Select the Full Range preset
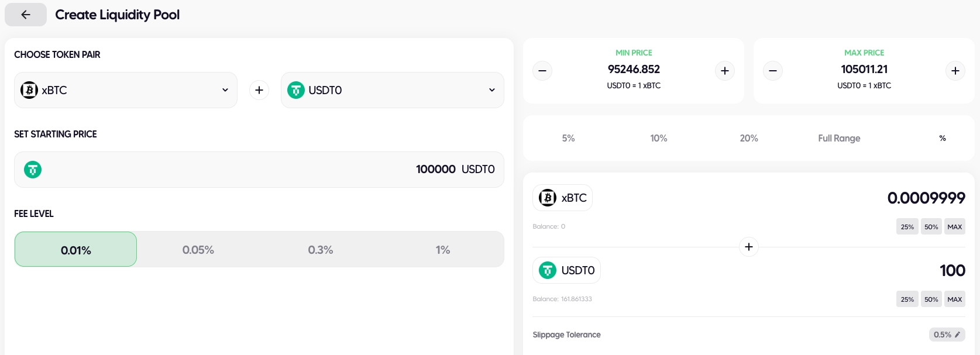Viewport: 980px width, 355px height. (x=839, y=138)
